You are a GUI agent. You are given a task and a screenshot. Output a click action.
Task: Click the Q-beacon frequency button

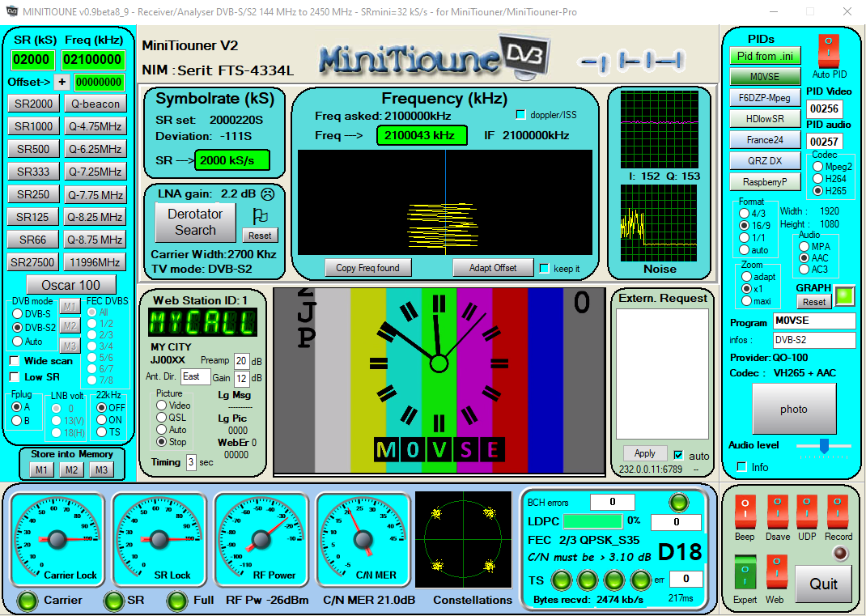tap(96, 104)
